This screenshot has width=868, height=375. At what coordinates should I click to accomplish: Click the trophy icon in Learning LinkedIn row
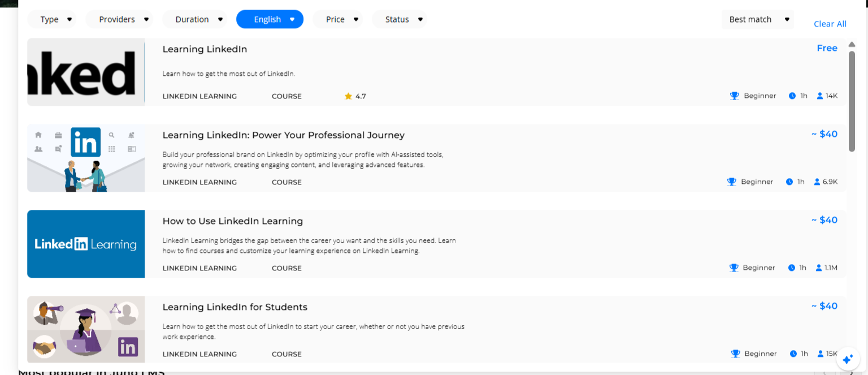(735, 96)
